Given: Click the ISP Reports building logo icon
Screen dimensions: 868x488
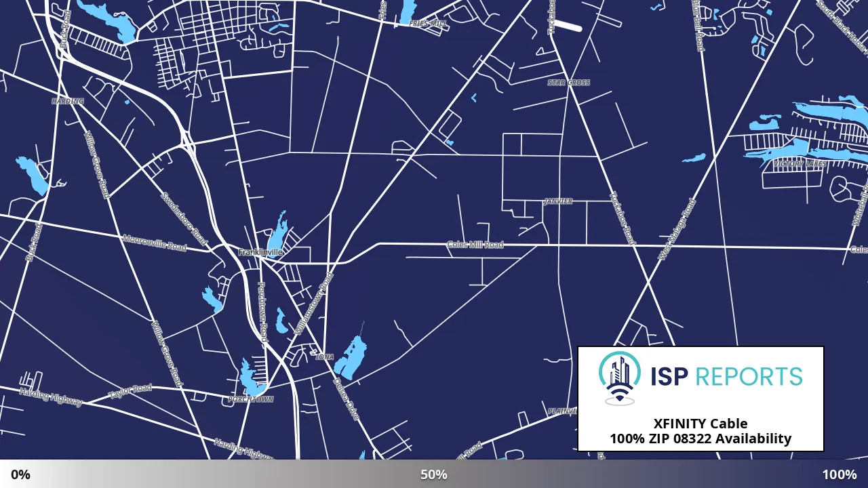Looking at the screenshot, I should point(620,377).
